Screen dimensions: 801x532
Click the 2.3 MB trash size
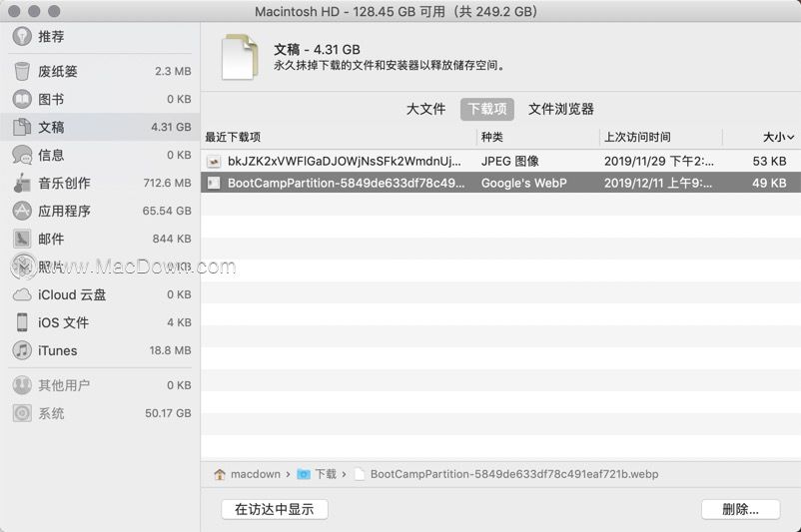(x=173, y=71)
